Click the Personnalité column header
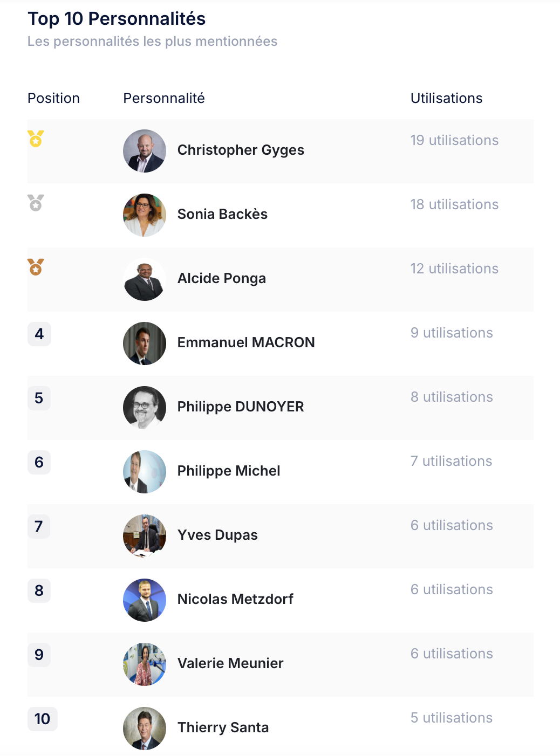The height and width of the screenshot is (756, 560). point(164,98)
